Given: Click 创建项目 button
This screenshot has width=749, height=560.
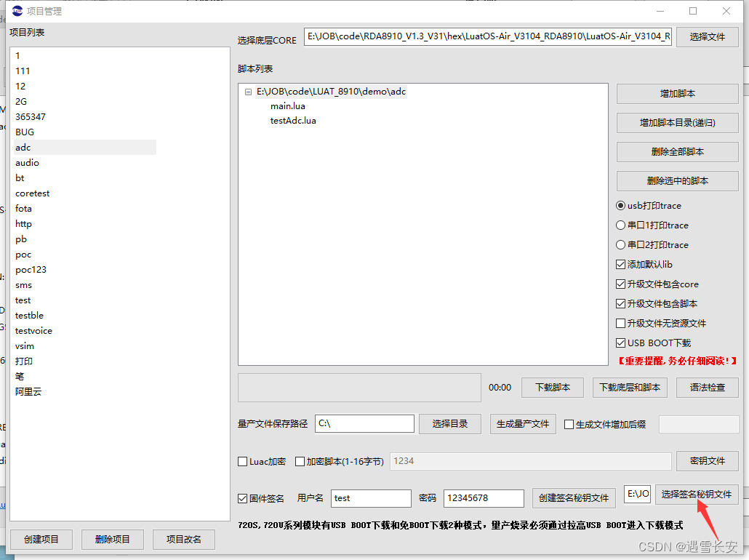Looking at the screenshot, I should pos(41,539).
